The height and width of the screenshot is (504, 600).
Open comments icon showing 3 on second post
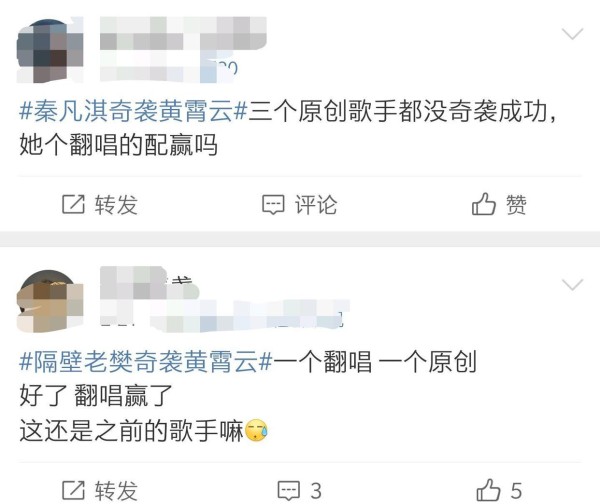289,491
